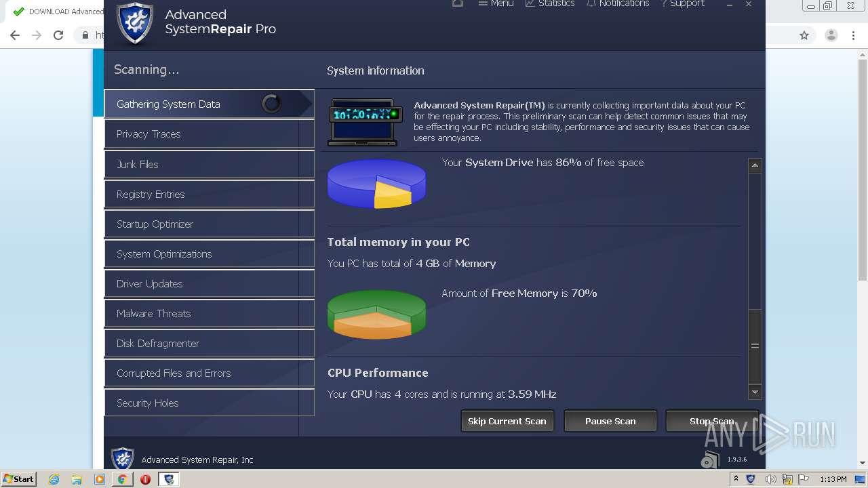Click the shield icon in the system tray
The width and height of the screenshot is (868, 488).
point(751,479)
